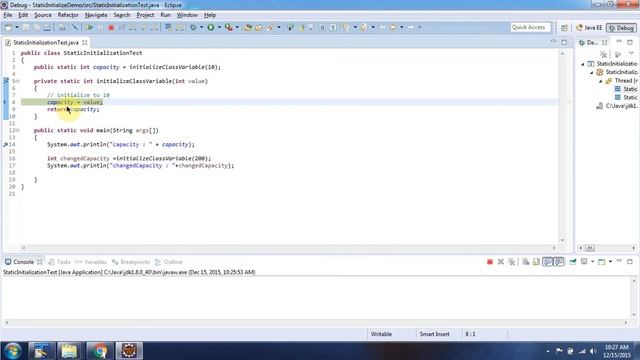Click breakpoint marker on line 8 gutter

tap(5, 102)
